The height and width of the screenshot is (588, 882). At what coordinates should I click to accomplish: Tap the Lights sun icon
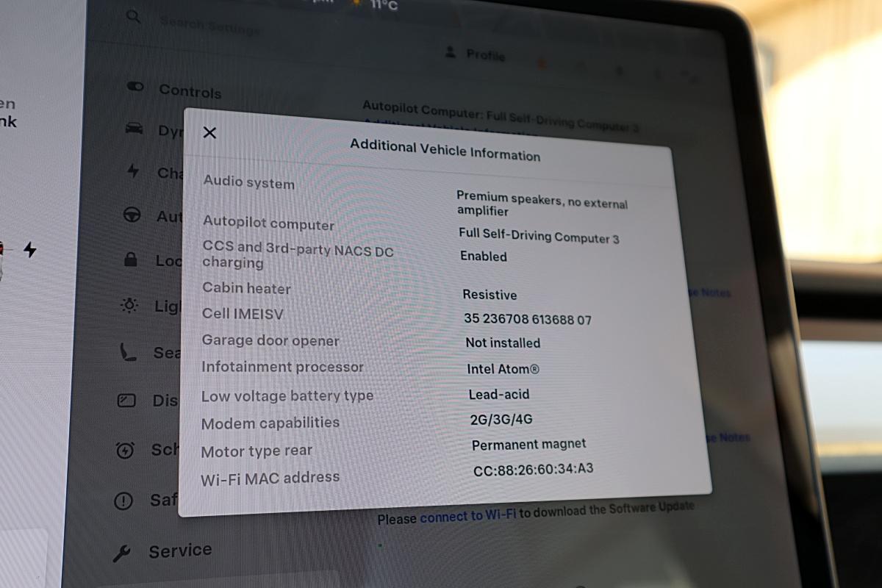click(130, 305)
